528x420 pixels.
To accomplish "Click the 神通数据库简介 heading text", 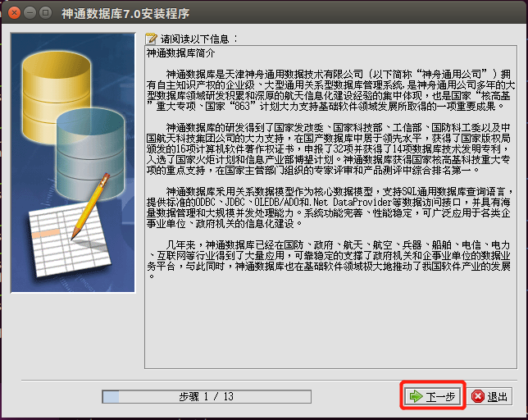I will (x=181, y=53).
